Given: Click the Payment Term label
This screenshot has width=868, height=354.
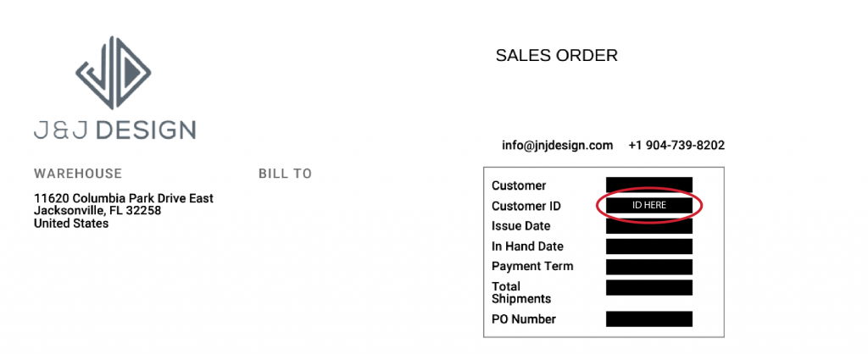Looking at the screenshot, I should (532, 267).
